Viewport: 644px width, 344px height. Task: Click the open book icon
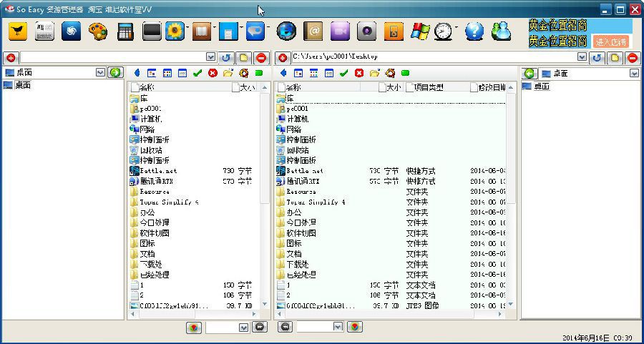tap(202, 31)
